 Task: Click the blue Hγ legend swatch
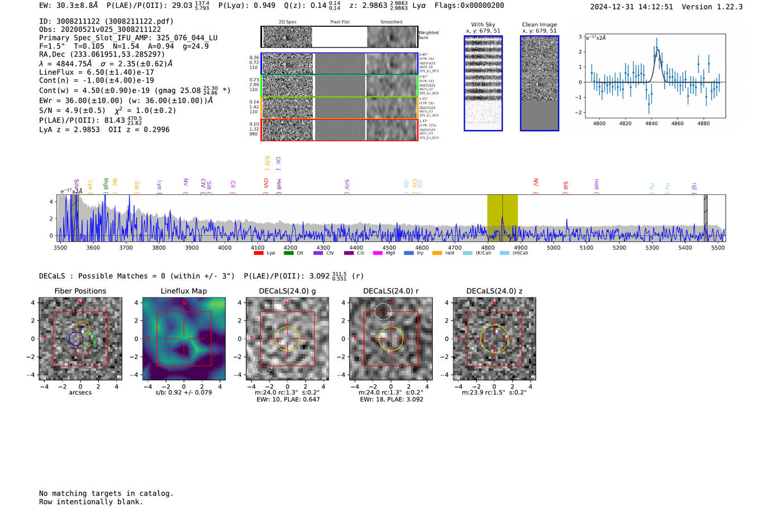pos(409,253)
